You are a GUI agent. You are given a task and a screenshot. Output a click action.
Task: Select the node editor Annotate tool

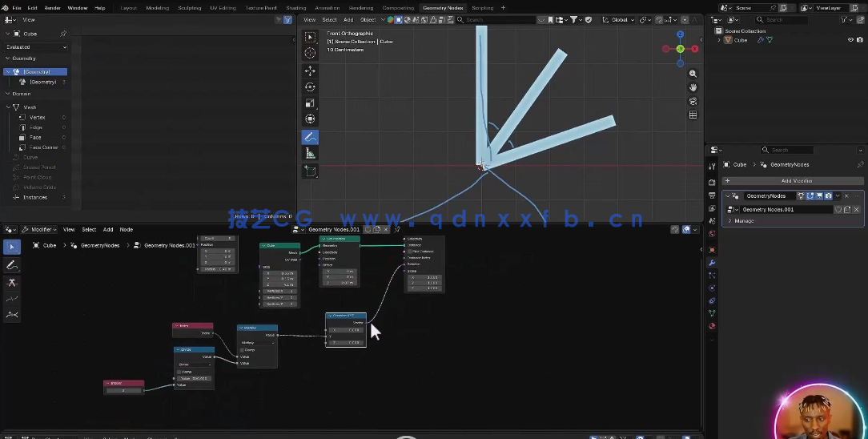[x=12, y=266]
